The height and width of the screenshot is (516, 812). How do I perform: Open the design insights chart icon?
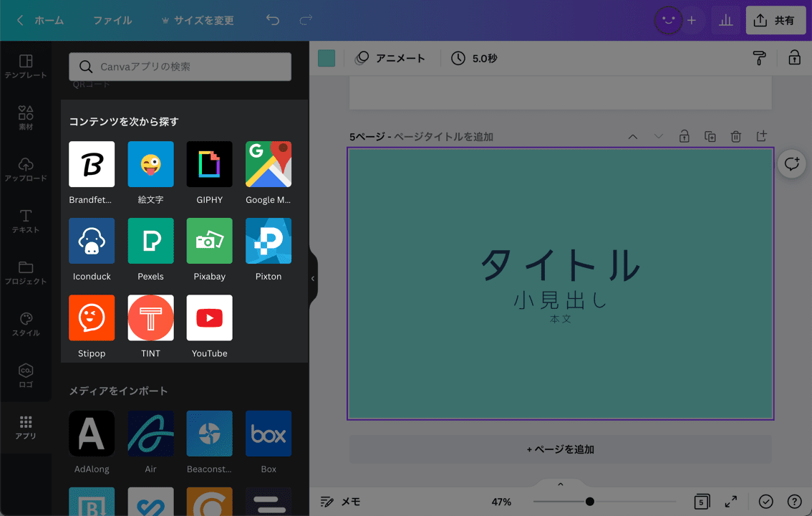pos(725,20)
